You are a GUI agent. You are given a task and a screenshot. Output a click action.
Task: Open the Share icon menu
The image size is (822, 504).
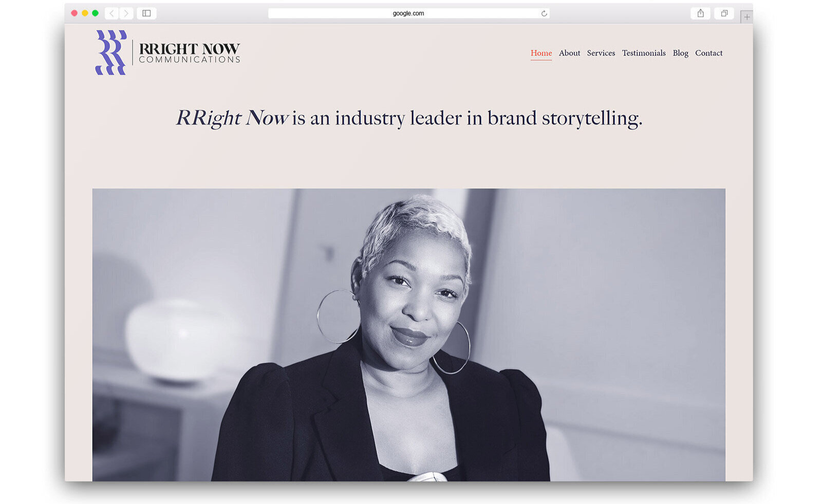point(700,13)
